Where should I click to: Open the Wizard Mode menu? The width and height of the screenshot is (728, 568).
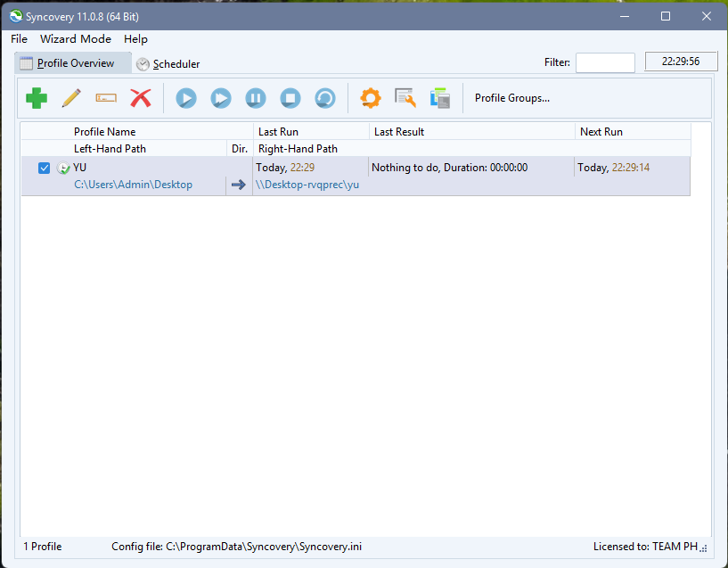[x=76, y=39]
